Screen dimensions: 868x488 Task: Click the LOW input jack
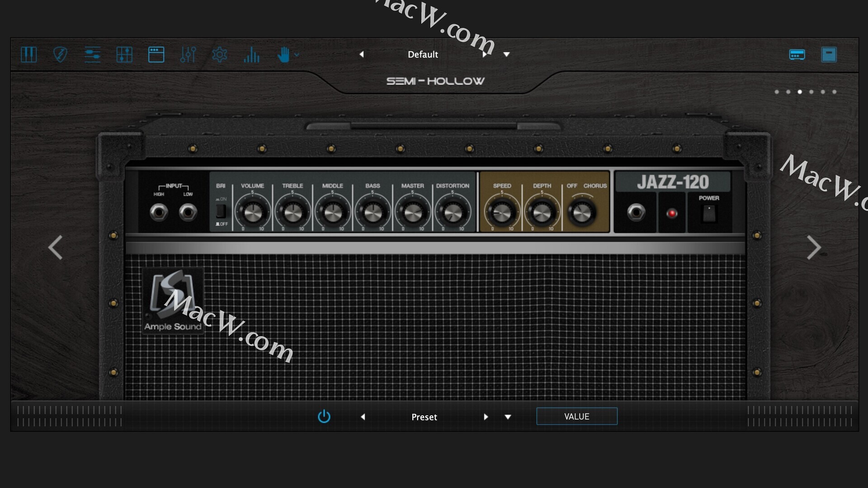tap(188, 212)
